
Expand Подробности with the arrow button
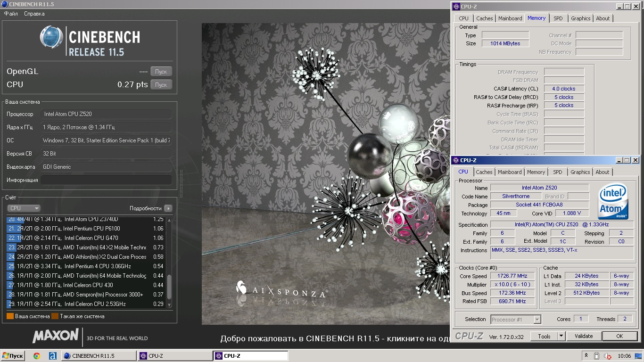[168, 208]
